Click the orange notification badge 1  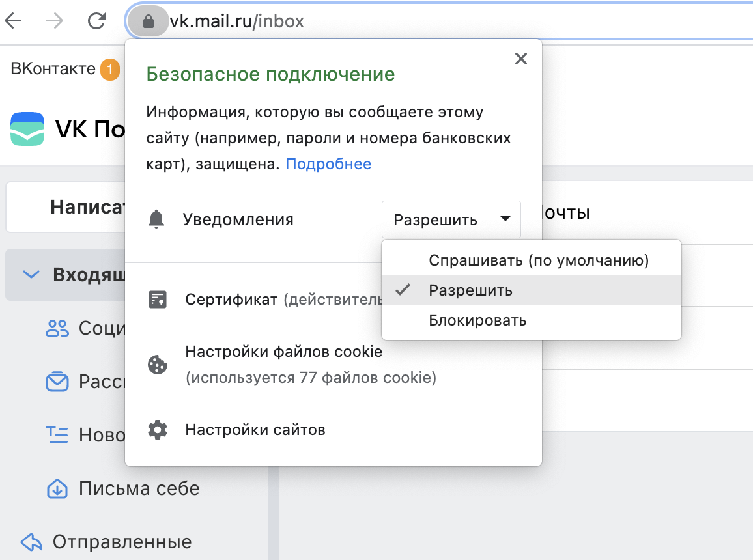tap(110, 70)
